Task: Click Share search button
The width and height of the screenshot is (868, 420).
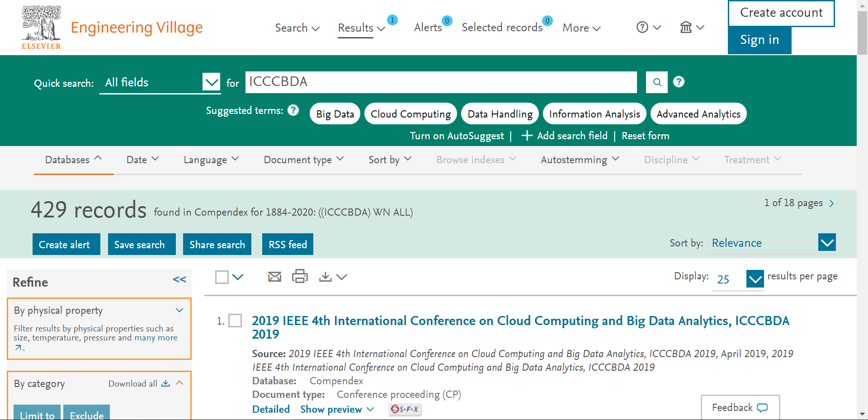Action: pos(217,244)
